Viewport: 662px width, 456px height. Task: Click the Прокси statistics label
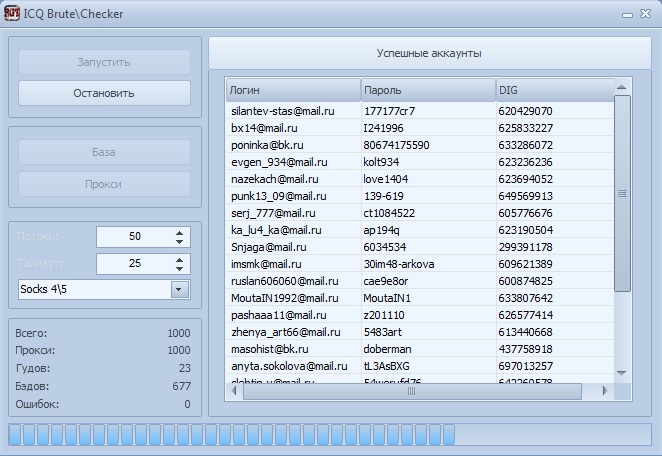pyautogui.click(x=35, y=350)
